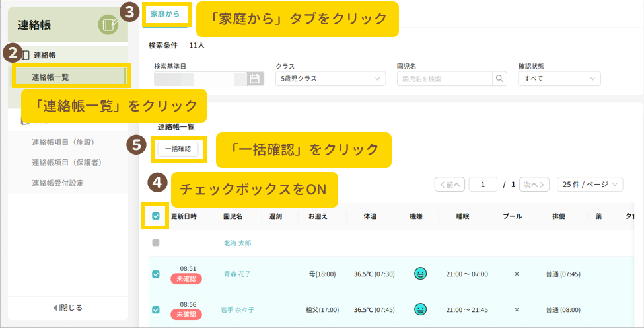Click the notebook edit icon beside 連絡帳 header
Viewport: 644px width, 328px height.
point(108,25)
